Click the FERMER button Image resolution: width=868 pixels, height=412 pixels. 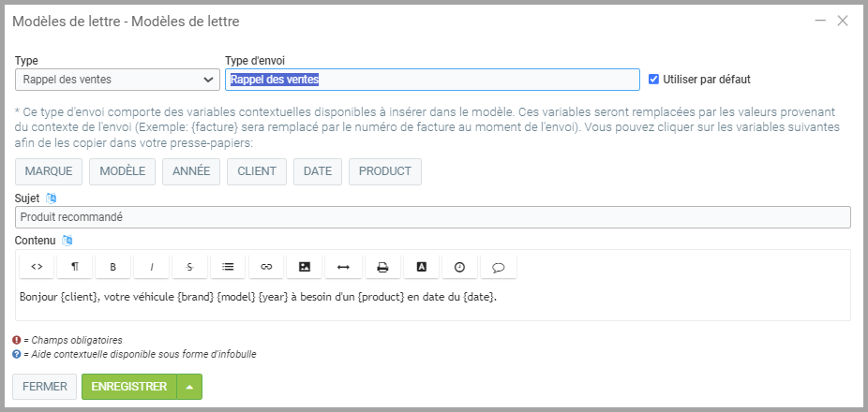coord(45,387)
